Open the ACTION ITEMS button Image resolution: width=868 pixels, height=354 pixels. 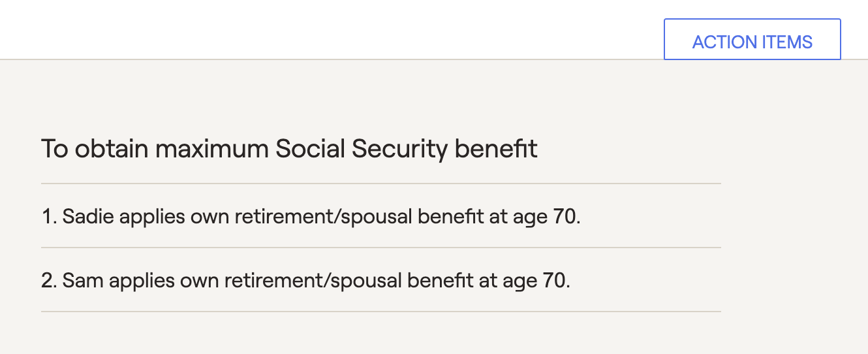[752, 39]
